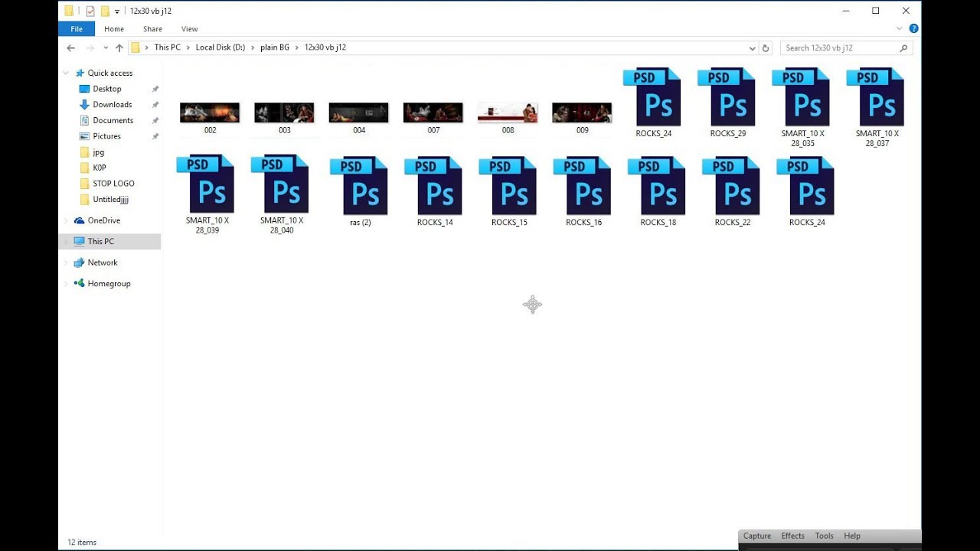Open the SMART_10 X 28_037 PSD file
The width and height of the screenshot is (980, 551).
(x=877, y=96)
